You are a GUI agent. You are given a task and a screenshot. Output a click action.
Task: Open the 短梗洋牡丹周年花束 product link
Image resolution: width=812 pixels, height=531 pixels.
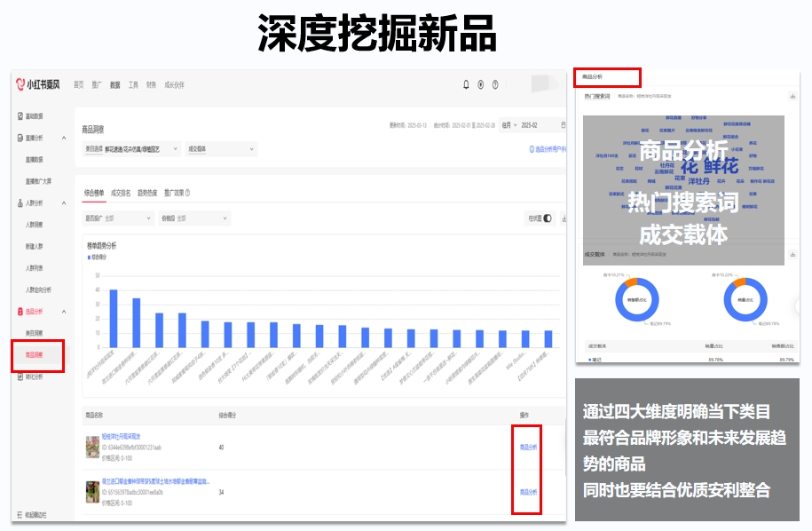point(120,435)
